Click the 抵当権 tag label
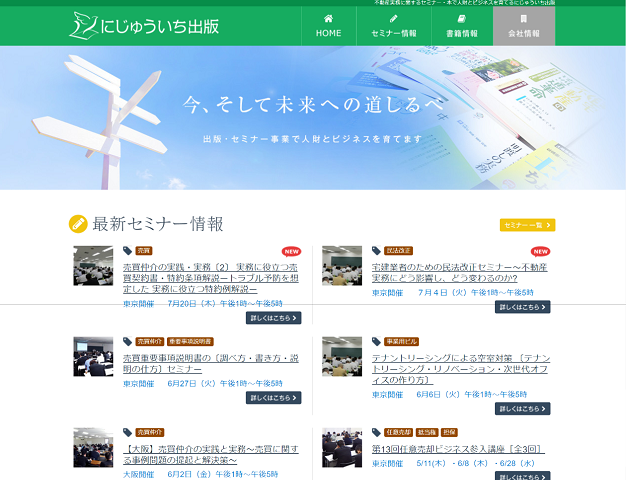 click(x=427, y=432)
